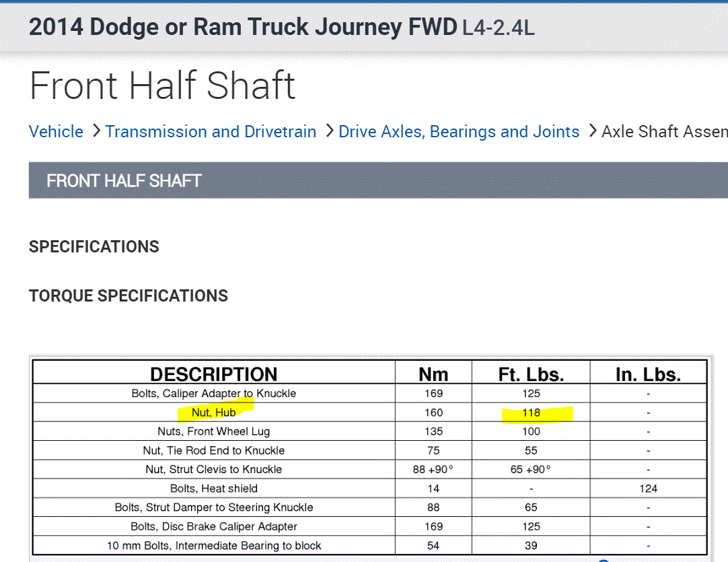This screenshot has width=728, height=562.
Task: Open Drive Axles, Bearings and Joints link
Action: pyautogui.click(x=459, y=131)
